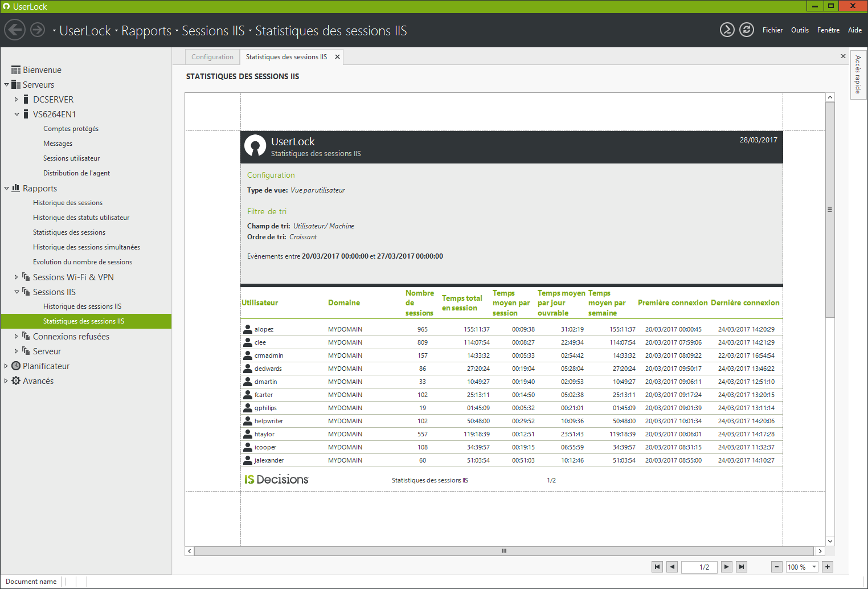Click the refresh icon in header

[747, 30]
